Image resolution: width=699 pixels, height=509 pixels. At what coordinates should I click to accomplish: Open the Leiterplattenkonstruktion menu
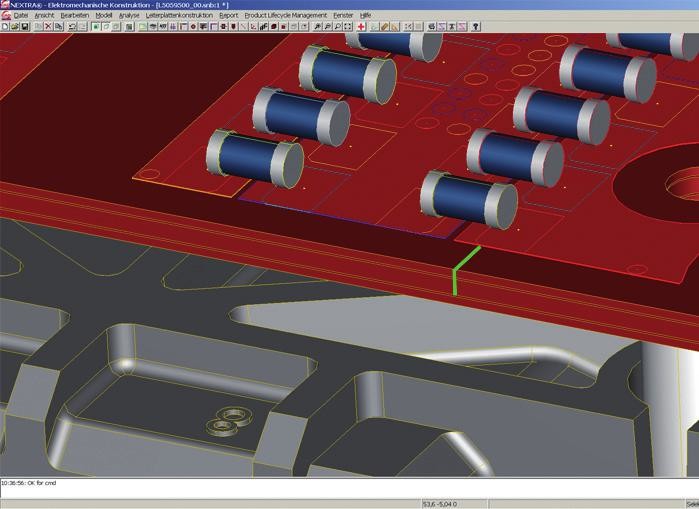click(x=179, y=15)
